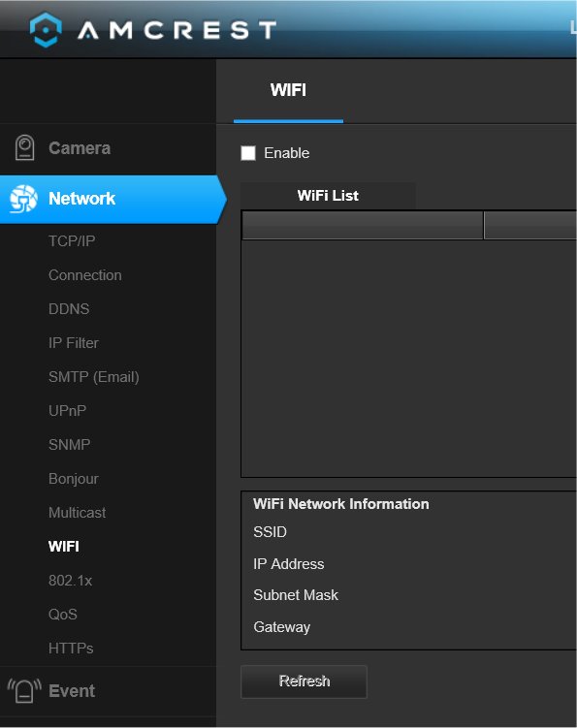Viewport: 577px width, 728px height.
Task: Go to DDNS settings
Action: 69,309
